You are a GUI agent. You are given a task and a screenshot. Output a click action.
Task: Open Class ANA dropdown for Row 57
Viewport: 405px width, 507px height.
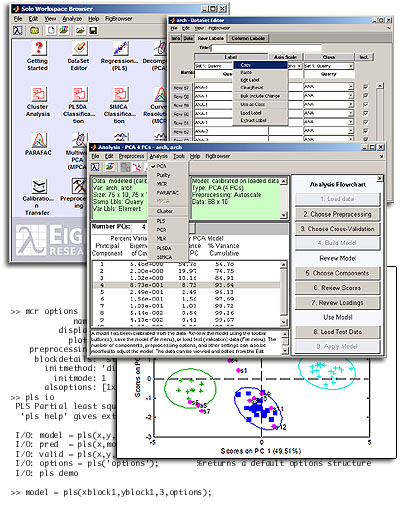click(351, 87)
